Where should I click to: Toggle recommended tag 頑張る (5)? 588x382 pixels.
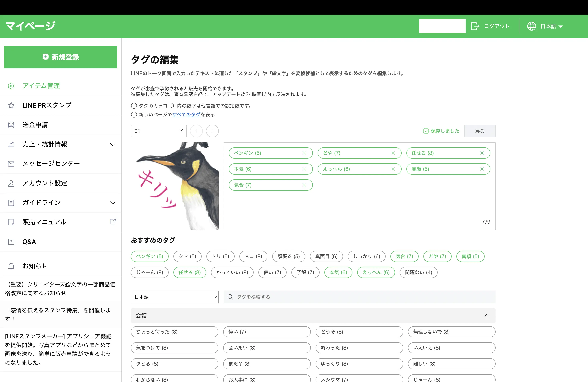289,256
